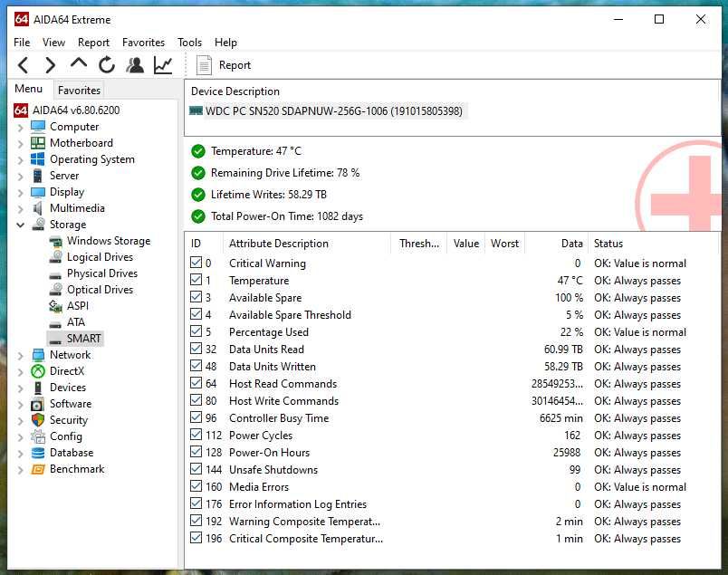Go back with the left arrow toolbar icon
Viewport: 728px width, 575px height.
point(24,65)
